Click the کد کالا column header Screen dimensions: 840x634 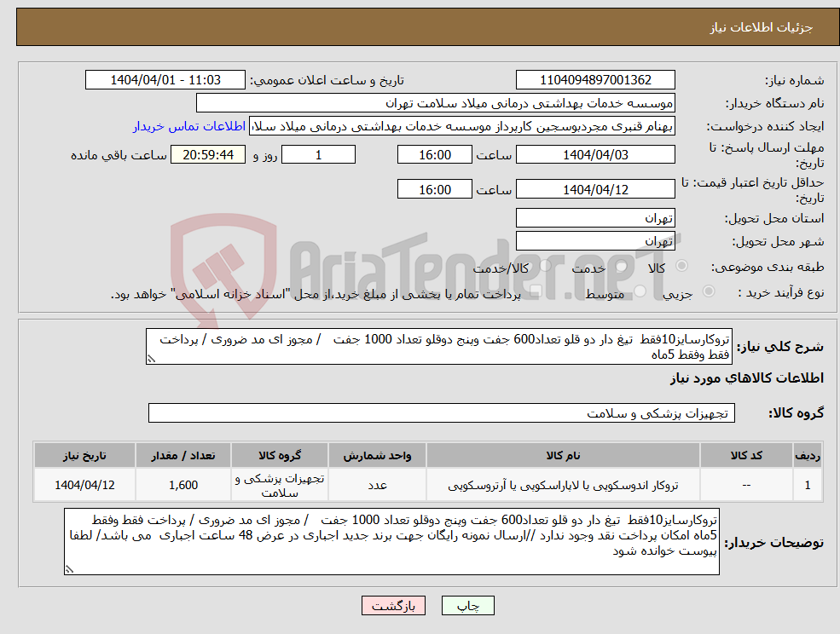point(746,455)
